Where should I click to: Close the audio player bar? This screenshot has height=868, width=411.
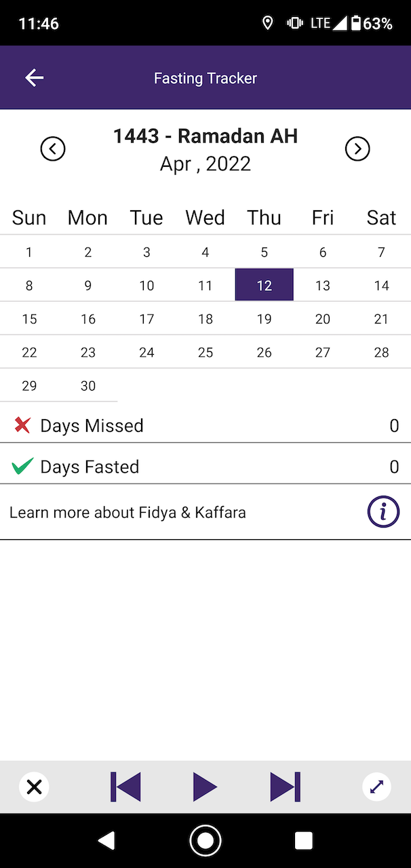(x=34, y=787)
